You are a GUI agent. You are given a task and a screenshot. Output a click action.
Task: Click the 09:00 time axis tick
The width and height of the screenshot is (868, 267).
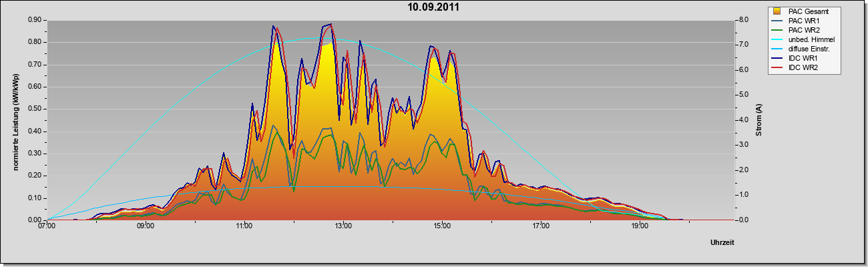click(146, 226)
